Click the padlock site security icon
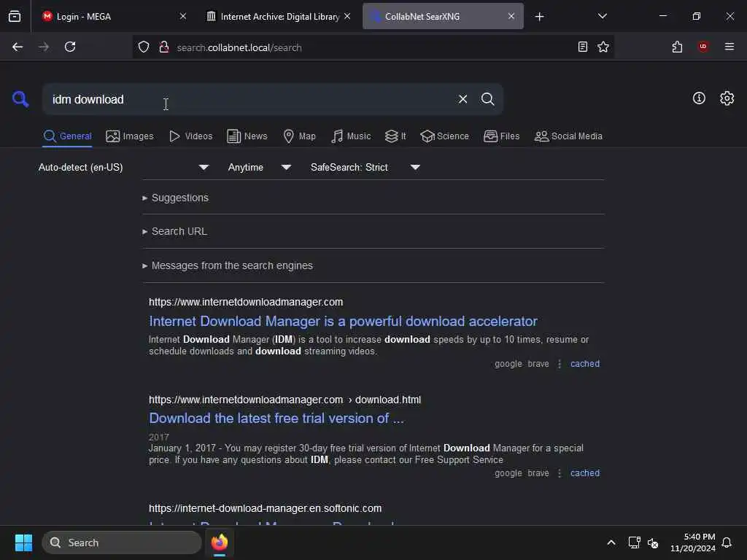 (164, 47)
